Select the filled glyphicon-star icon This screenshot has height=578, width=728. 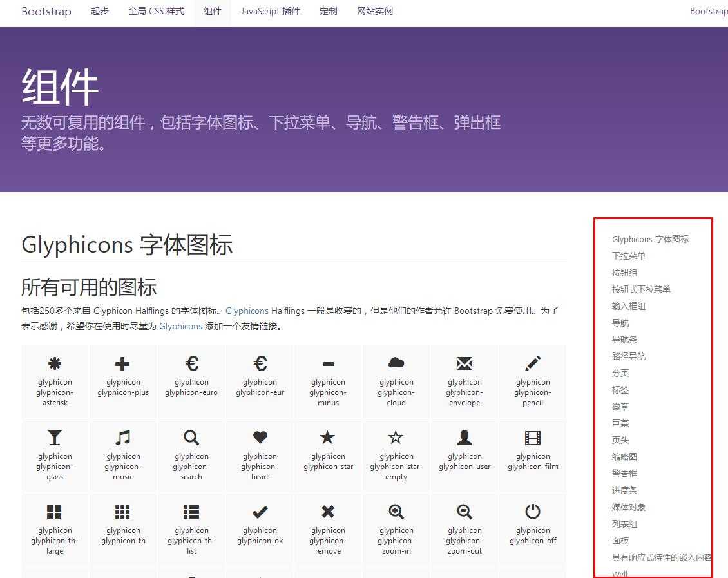(x=328, y=437)
